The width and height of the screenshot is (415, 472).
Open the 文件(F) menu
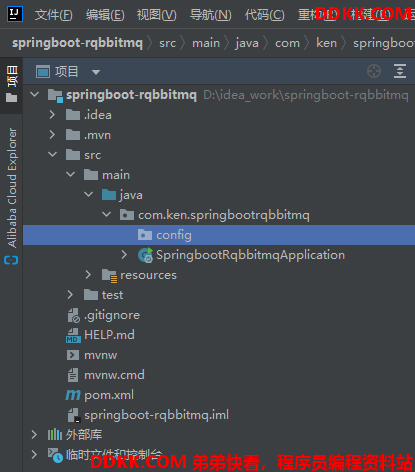[54, 15]
